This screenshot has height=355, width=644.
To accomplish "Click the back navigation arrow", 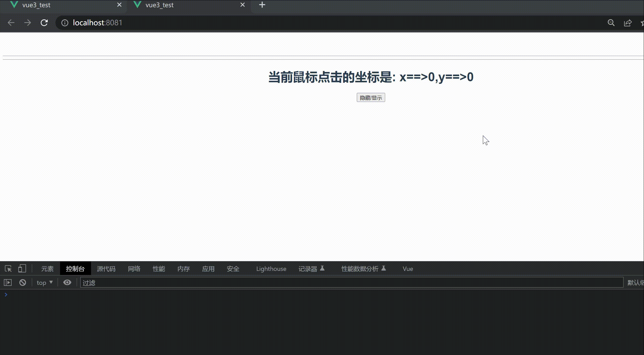I will point(11,23).
